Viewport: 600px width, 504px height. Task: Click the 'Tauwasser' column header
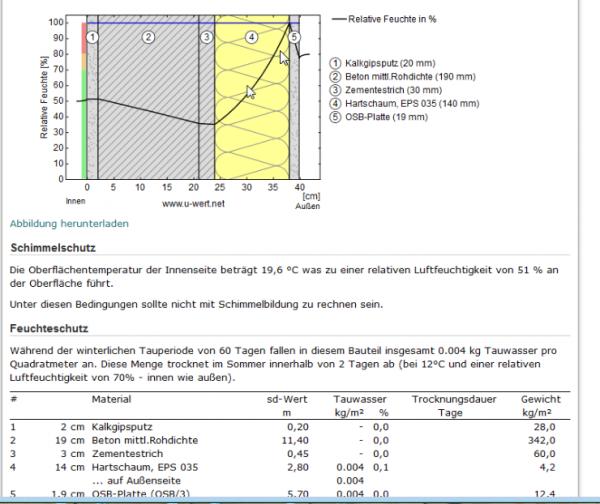click(360, 399)
